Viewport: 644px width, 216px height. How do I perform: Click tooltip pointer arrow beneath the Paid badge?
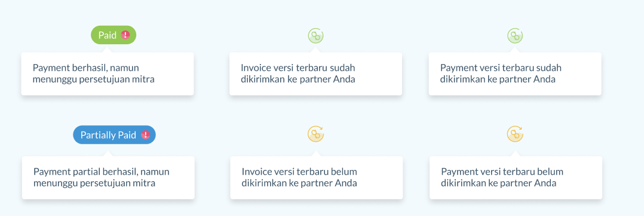107,50
